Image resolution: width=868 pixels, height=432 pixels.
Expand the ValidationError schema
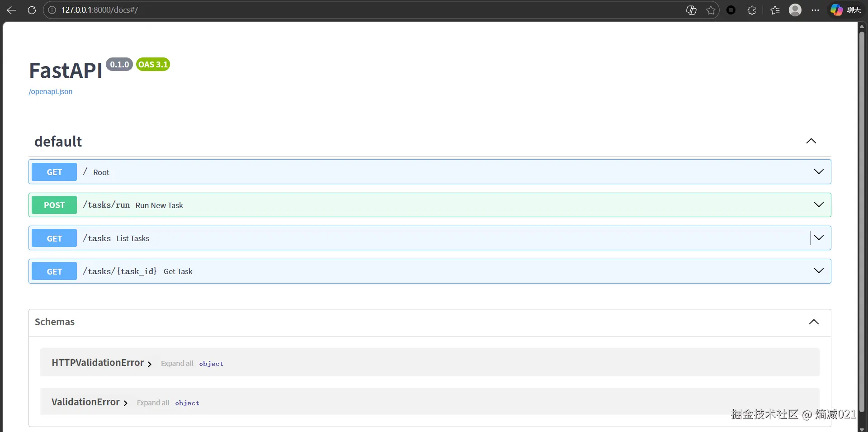point(125,403)
